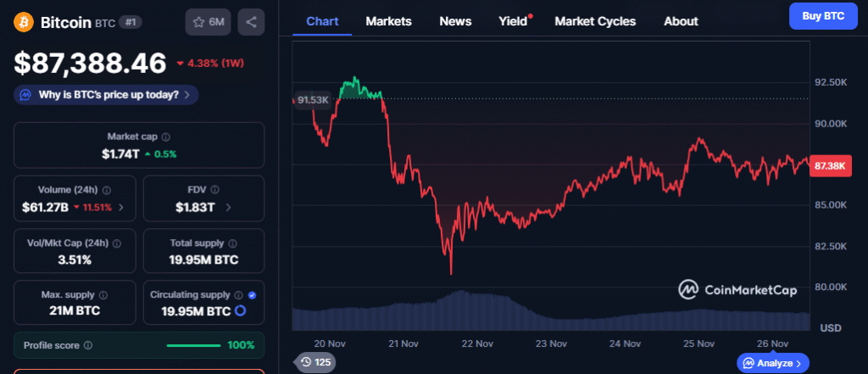Viewport: 868px width, 374px height.
Task: Click the Profile score 100% progress bar
Action: (x=193, y=345)
